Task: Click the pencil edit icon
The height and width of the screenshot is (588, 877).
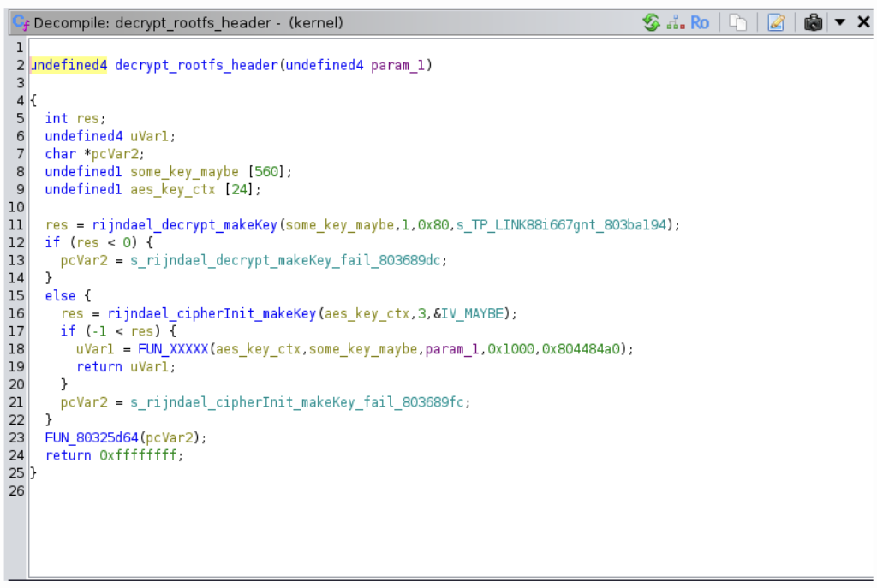Action: tap(776, 22)
